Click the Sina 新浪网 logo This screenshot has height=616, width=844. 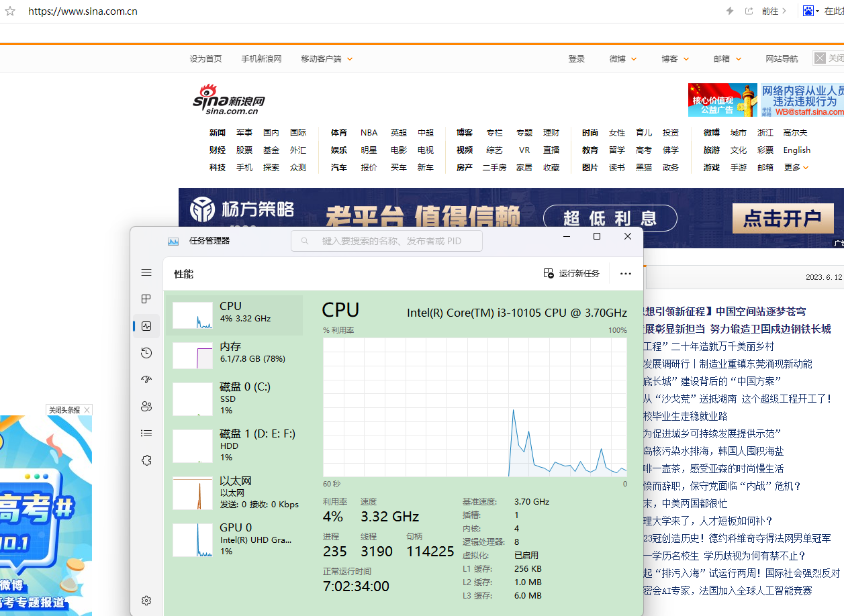coord(229,99)
